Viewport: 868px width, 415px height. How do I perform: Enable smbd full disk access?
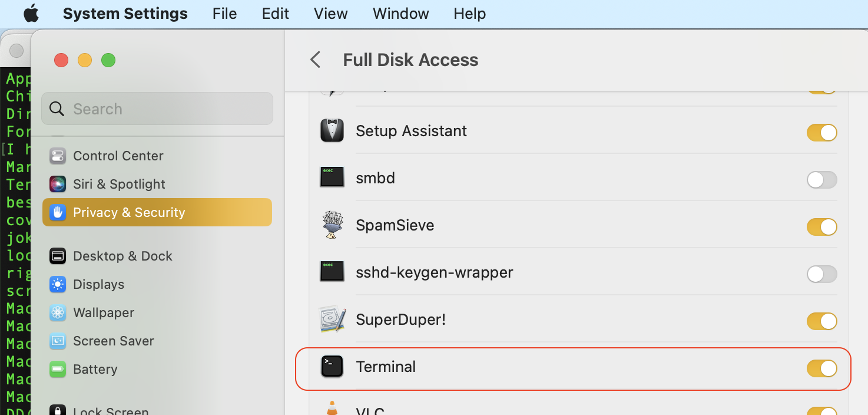pyautogui.click(x=822, y=180)
